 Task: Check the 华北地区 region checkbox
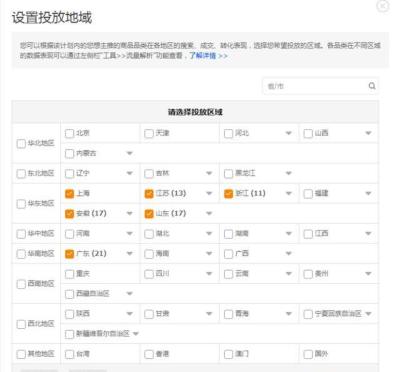point(21,143)
